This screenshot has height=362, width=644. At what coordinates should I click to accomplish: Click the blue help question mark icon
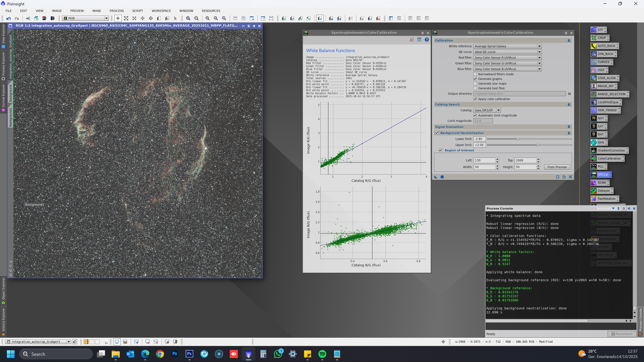(x=427, y=40)
